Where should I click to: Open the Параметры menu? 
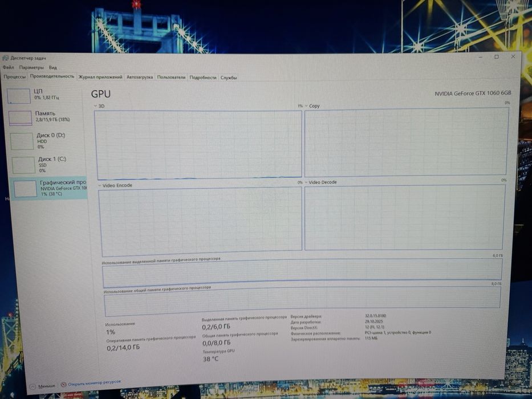(x=31, y=67)
